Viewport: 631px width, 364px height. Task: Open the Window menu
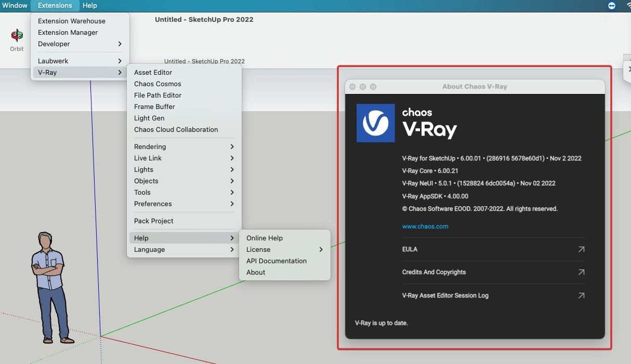click(x=15, y=5)
